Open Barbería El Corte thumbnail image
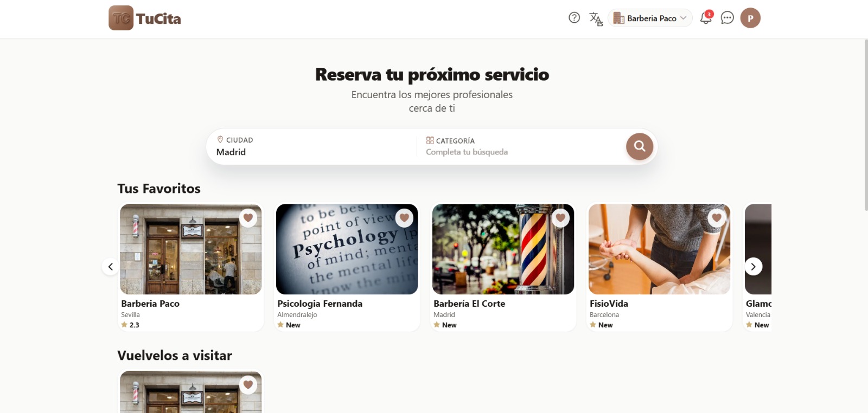Viewport: 868px width, 413px height. [503, 249]
